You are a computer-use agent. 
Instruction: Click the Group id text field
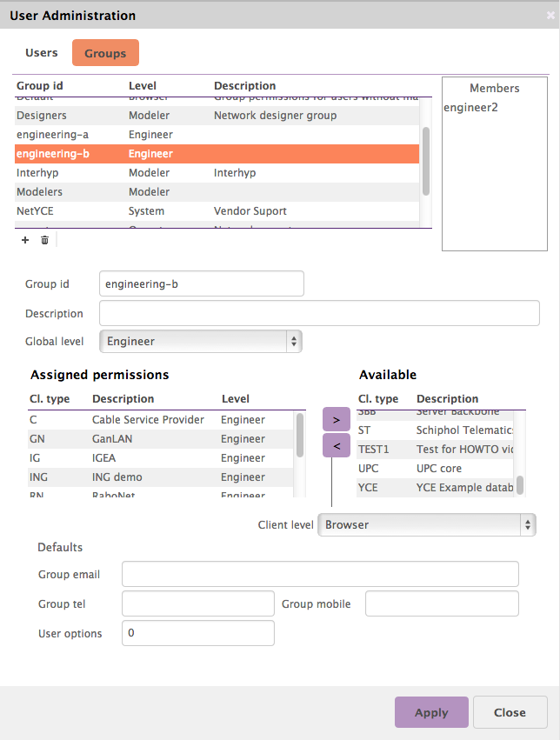click(x=202, y=284)
